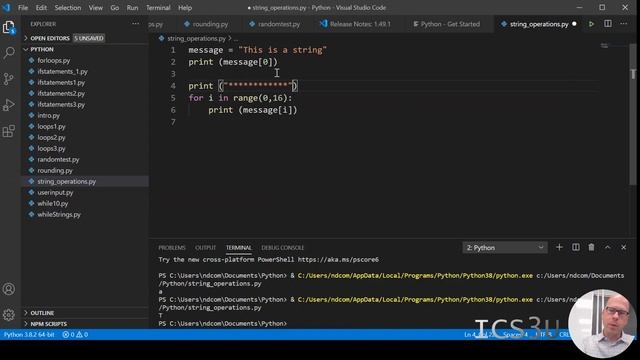
Task: Open editor More Actions ellipsis
Action: [624, 24]
